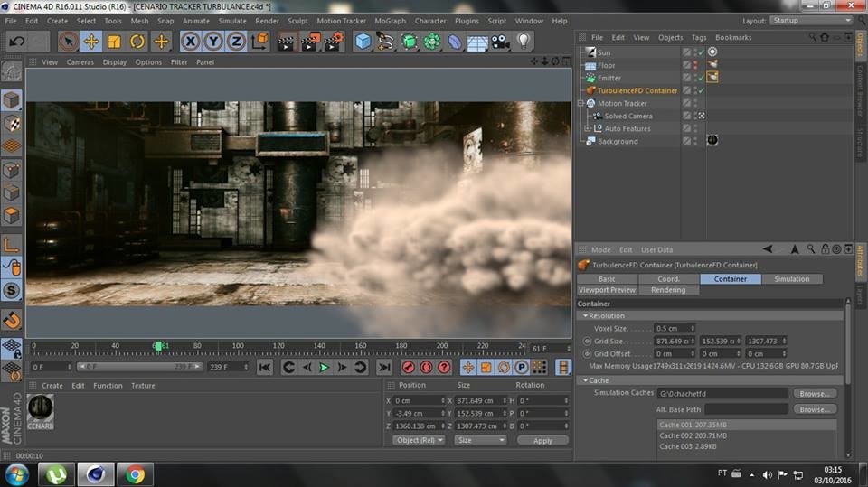
Task: Toggle Z axis lock
Action: (236, 42)
